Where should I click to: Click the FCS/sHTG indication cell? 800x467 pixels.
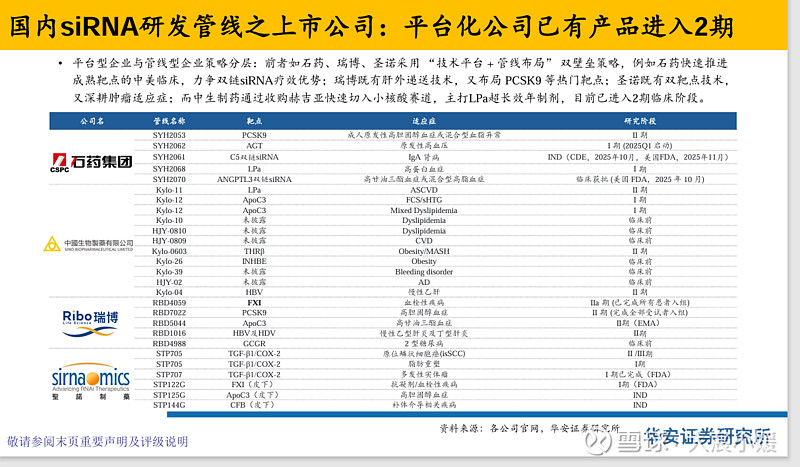424,200
